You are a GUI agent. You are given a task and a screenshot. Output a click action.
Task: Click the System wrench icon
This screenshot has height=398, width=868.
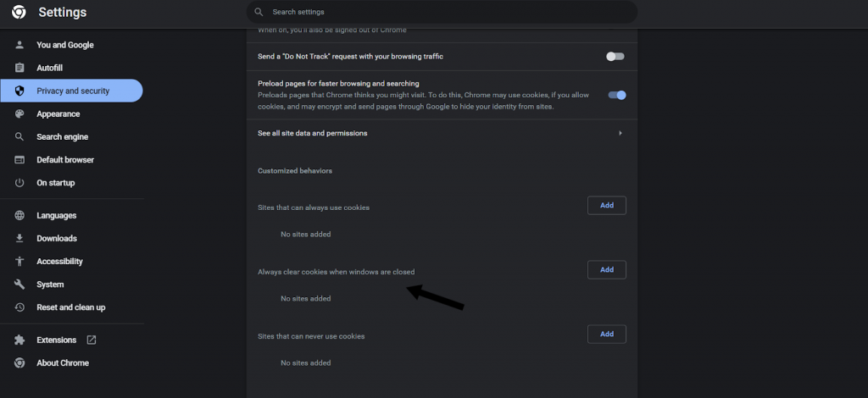(19, 285)
